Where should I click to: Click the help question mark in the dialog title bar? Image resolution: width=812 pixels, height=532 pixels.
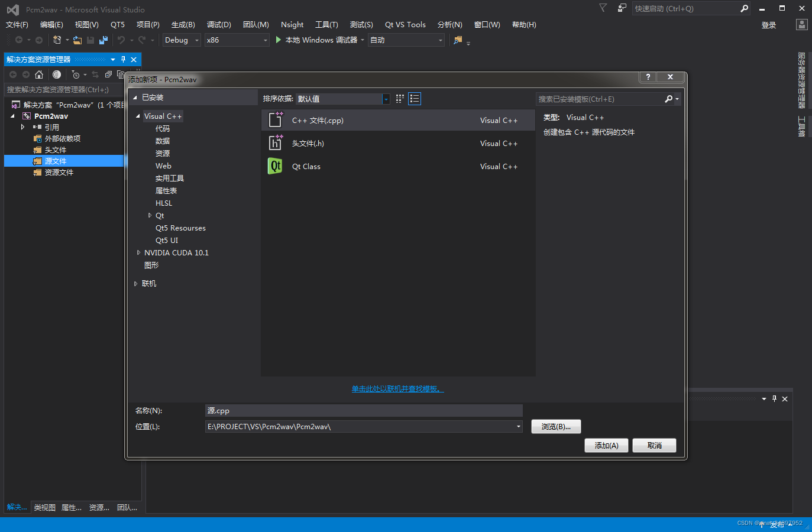(x=648, y=77)
